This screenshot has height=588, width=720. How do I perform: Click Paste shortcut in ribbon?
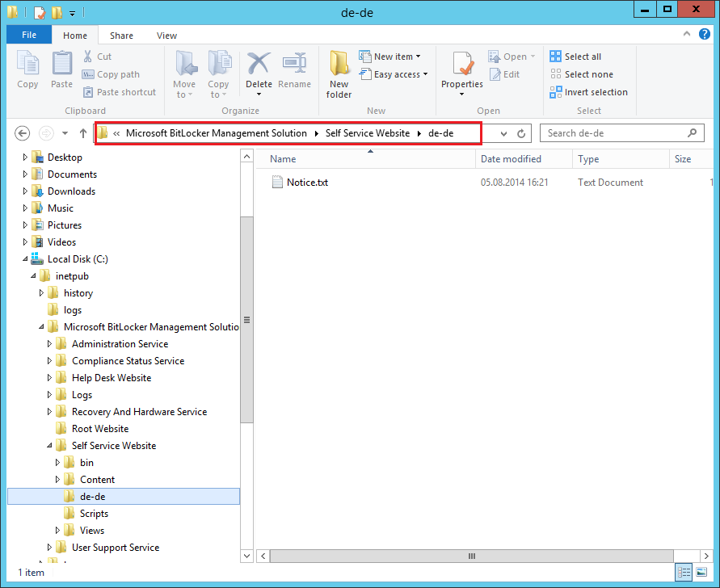tap(120, 92)
